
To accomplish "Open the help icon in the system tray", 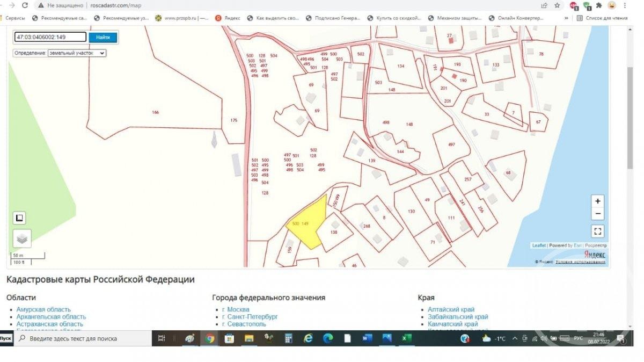I will 465,338.
